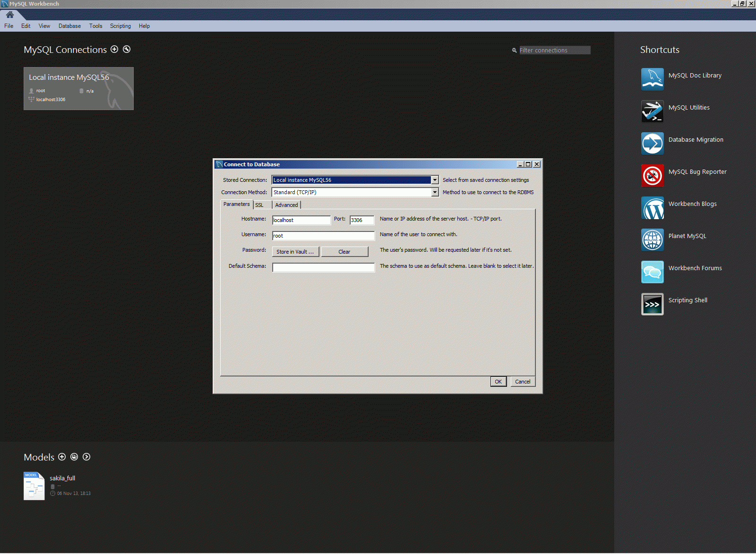The height and width of the screenshot is (554, 756).
Task: Click the MySQL Utilities link text
Action: pos(689,108)
